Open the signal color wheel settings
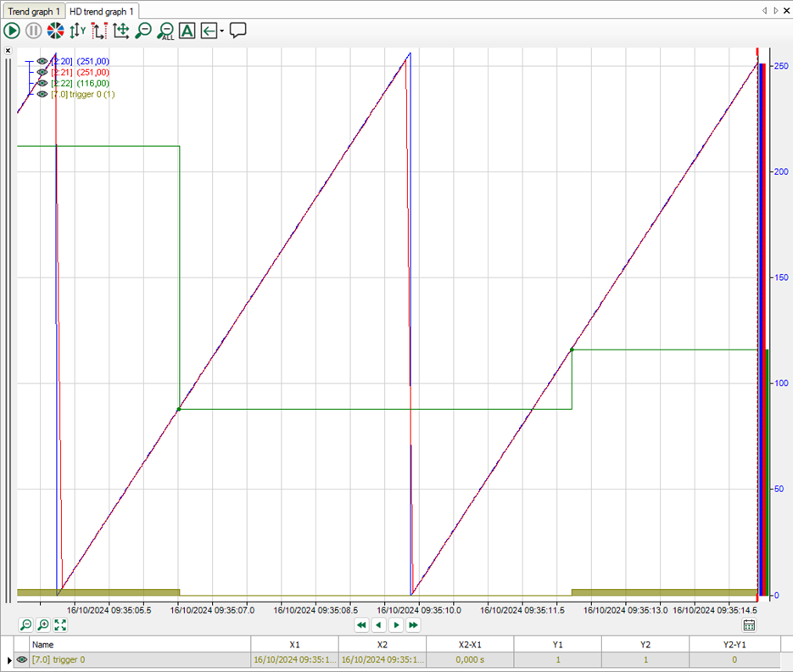 55,31
